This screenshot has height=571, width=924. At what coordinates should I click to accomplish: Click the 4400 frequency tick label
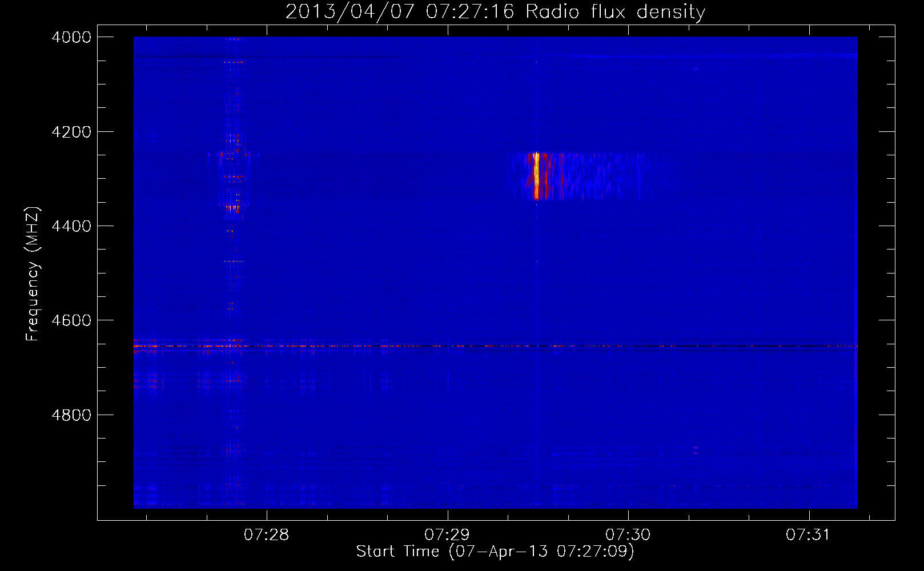(71, 226)
